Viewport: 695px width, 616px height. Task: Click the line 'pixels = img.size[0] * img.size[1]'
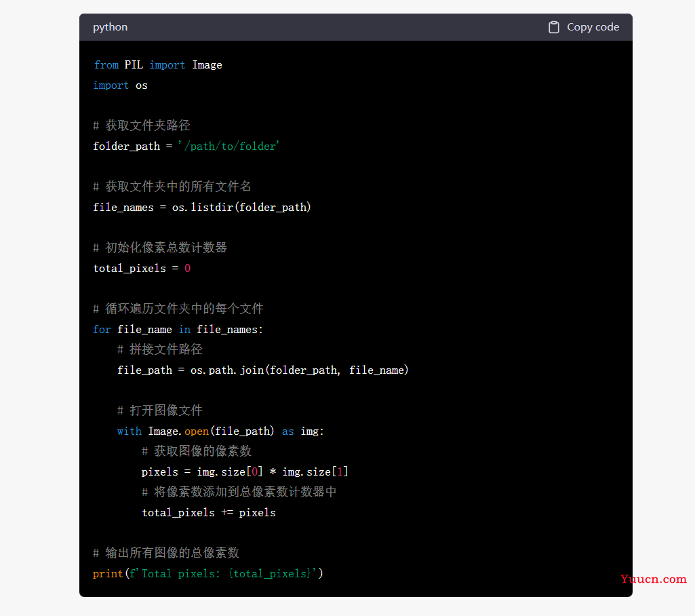click(245, 472)
